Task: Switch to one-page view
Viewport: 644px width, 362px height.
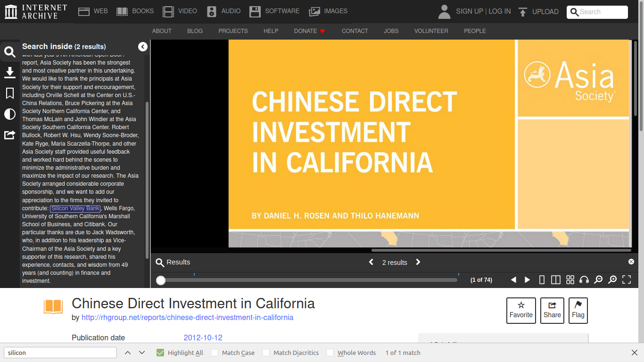Action: tap(542, 280)
